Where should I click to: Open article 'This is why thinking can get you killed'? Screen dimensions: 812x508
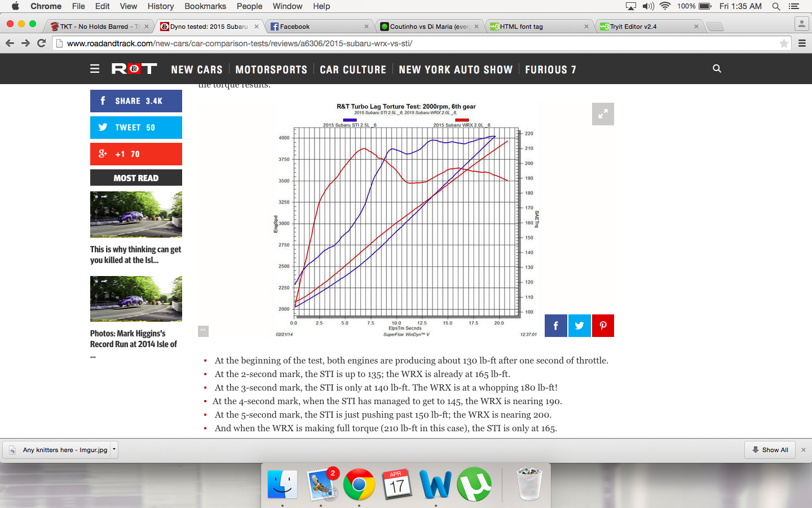(x=135, y=255)
